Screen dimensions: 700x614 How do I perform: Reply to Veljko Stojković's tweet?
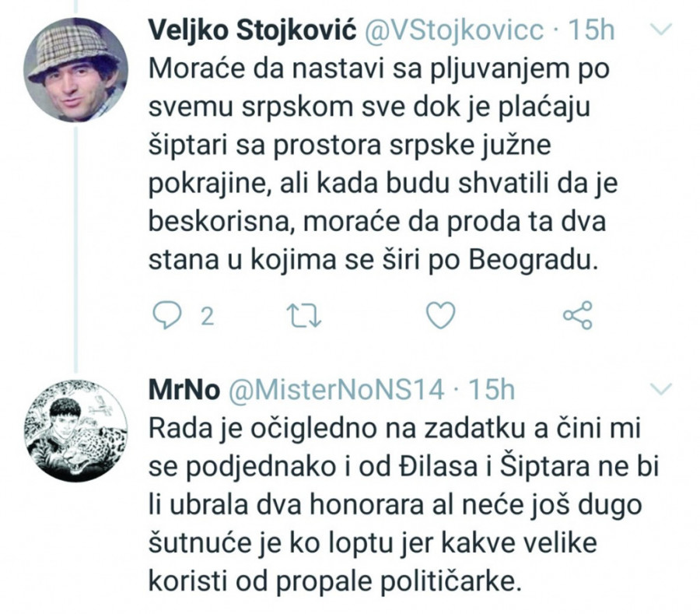163,315
